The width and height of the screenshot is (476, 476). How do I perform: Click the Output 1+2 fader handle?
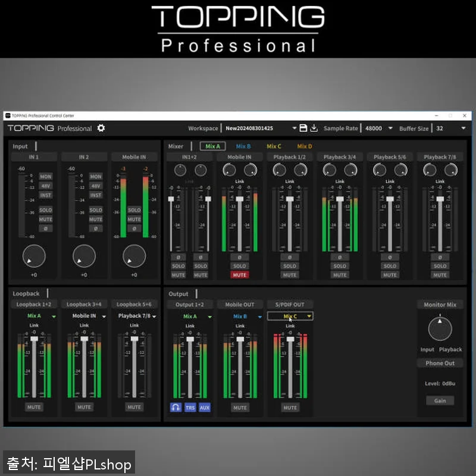click(190, 339)
